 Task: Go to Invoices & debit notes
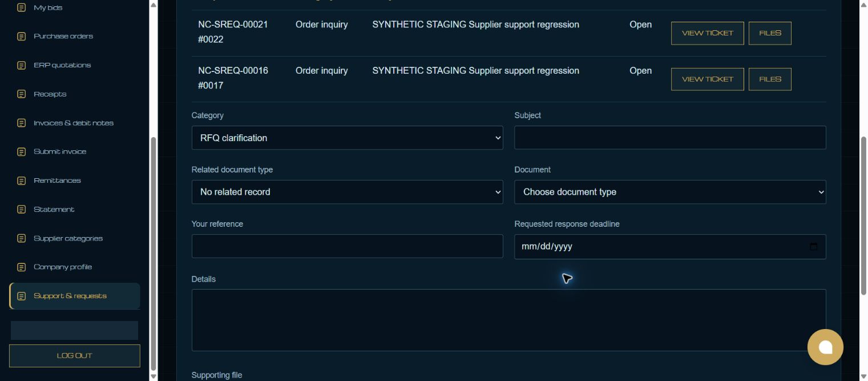coord(75,123)
